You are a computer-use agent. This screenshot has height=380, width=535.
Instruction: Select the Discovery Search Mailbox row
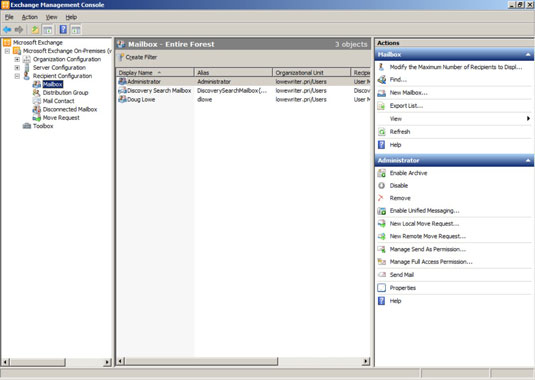click(243, 91)
